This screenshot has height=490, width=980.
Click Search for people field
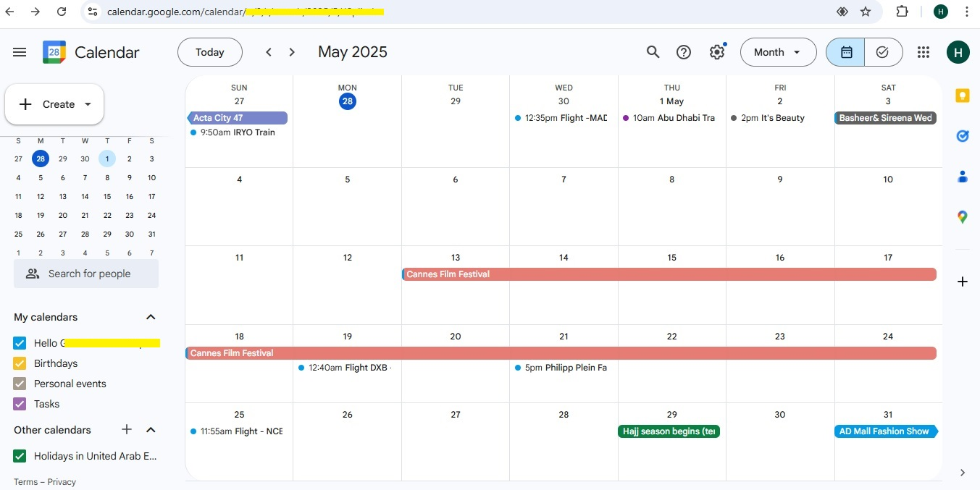point(86,274)
